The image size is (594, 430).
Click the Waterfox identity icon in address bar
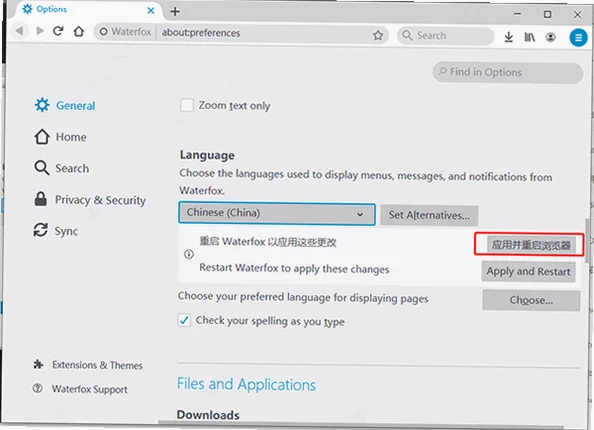click(103, 32)
